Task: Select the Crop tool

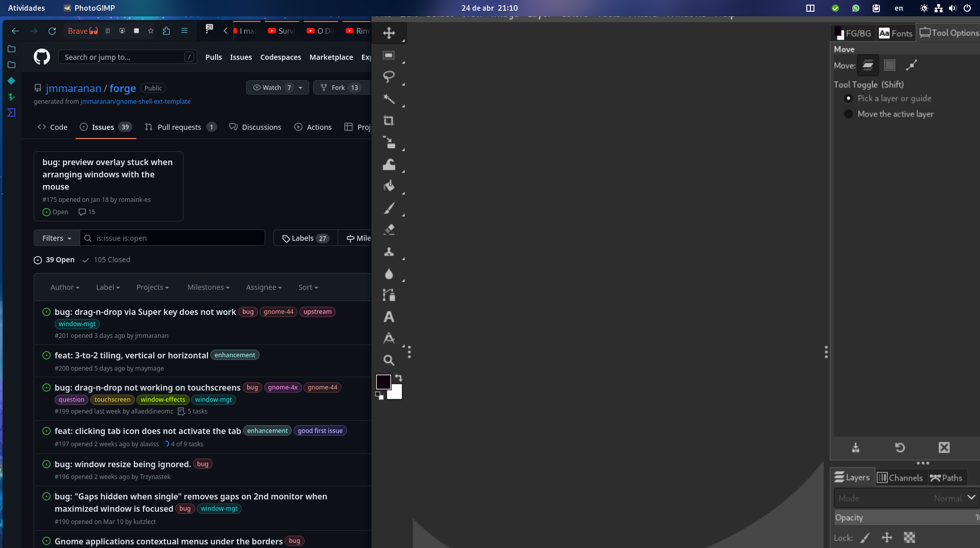Action: 389,121
